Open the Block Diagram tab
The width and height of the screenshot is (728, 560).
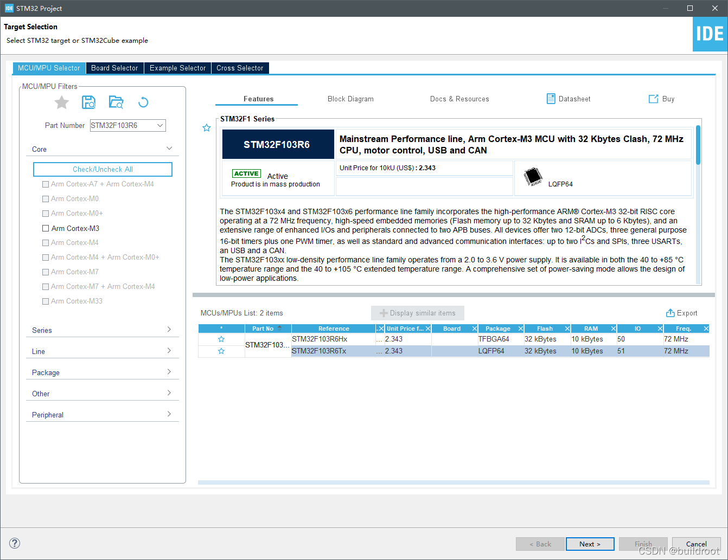350,99
